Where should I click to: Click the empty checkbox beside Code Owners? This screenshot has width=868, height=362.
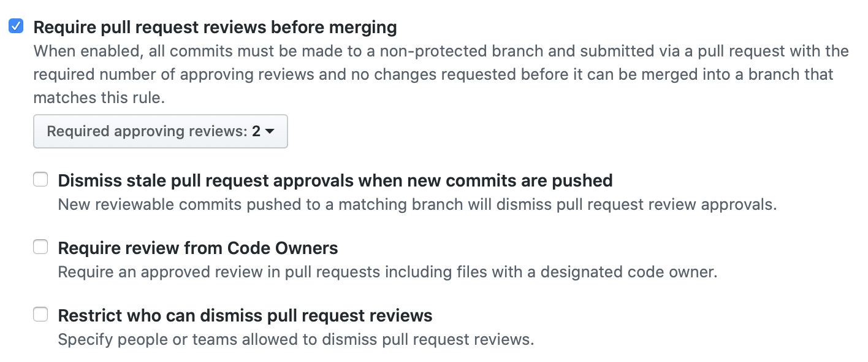coord(40,247)
